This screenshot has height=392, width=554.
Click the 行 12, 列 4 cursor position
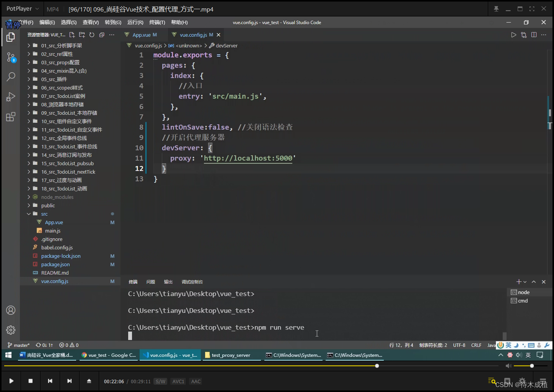click(x=401, y=345)
